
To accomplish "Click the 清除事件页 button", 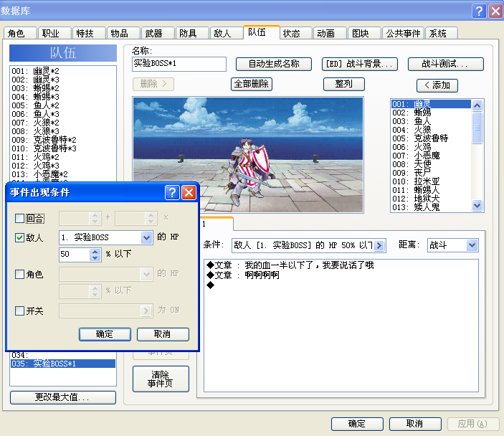I will (161, 379).
